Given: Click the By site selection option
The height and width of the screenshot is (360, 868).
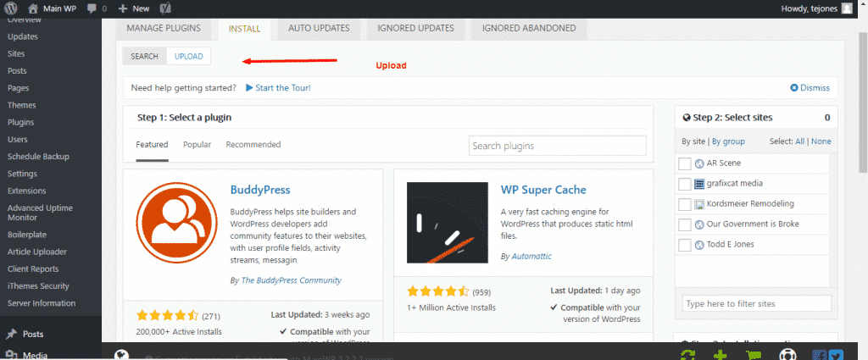Looking at the screenshot, I should (693, 141).
